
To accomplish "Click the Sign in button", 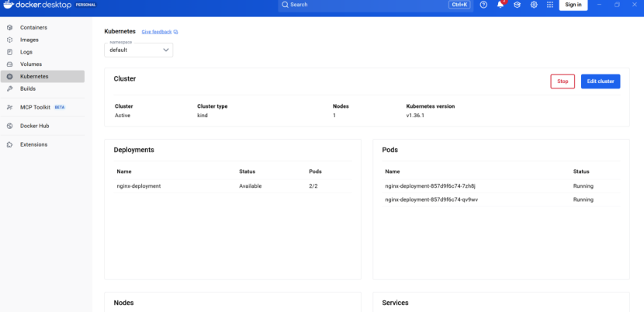I will [573, 5].
